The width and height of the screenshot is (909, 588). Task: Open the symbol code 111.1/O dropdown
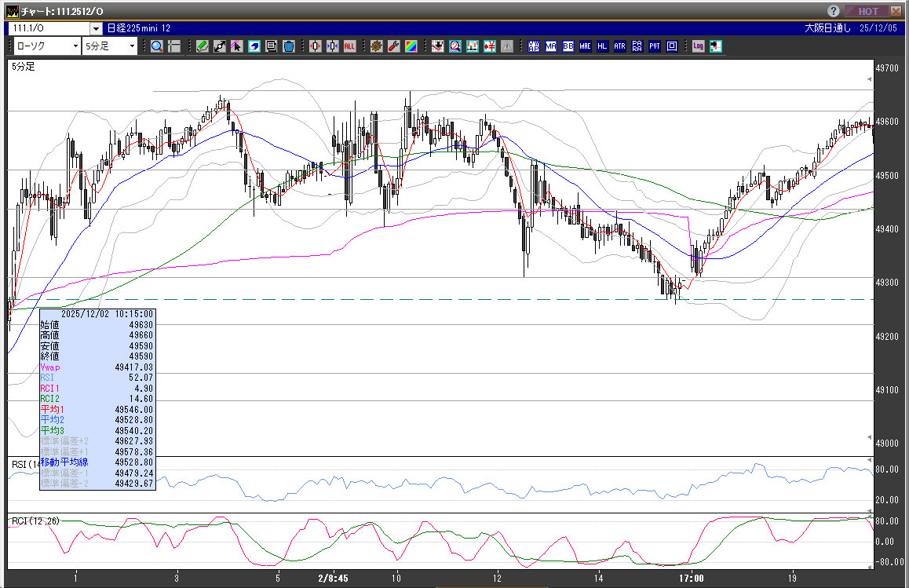96,28
